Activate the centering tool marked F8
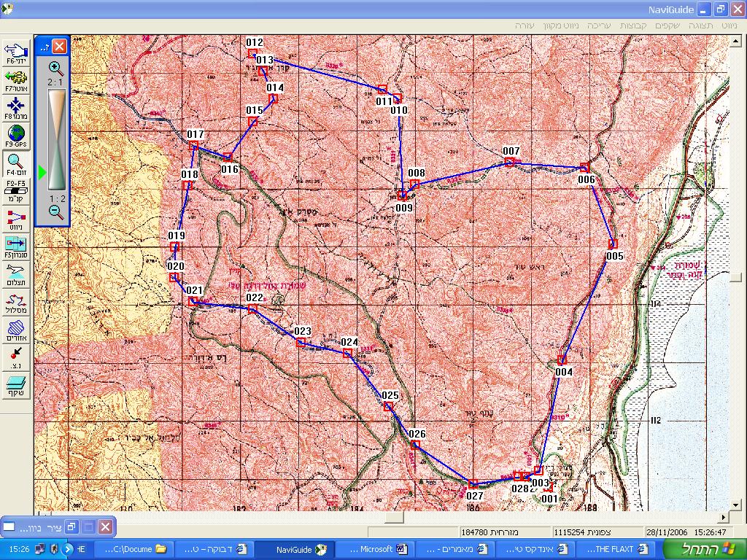This screenshot has height=560, width=747. tap(16, 108)
